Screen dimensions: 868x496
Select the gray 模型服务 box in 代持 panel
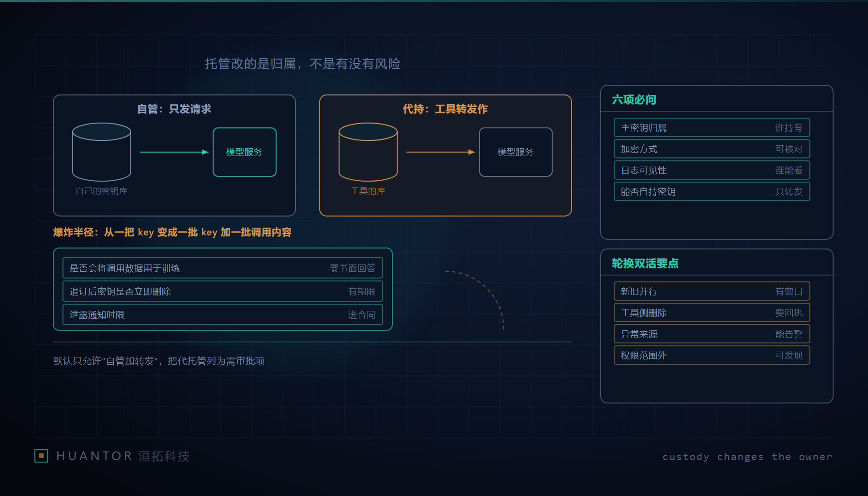516,152
